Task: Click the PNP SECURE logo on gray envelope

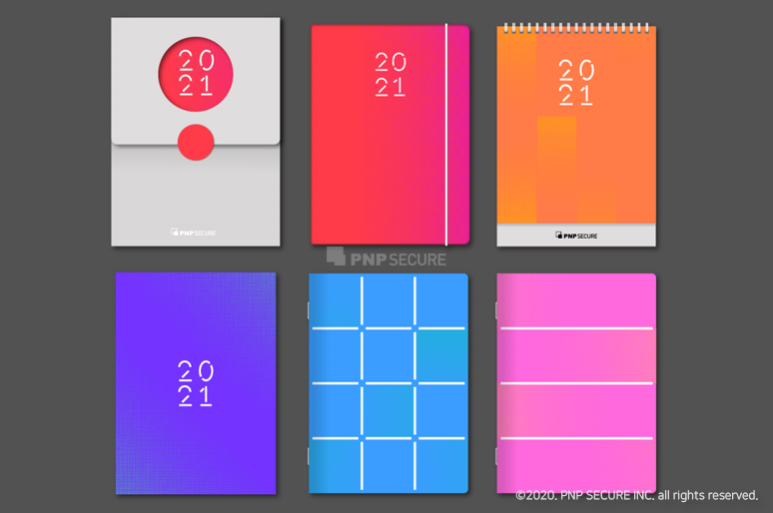Action: pyautogui.click(x=193, y=233)
